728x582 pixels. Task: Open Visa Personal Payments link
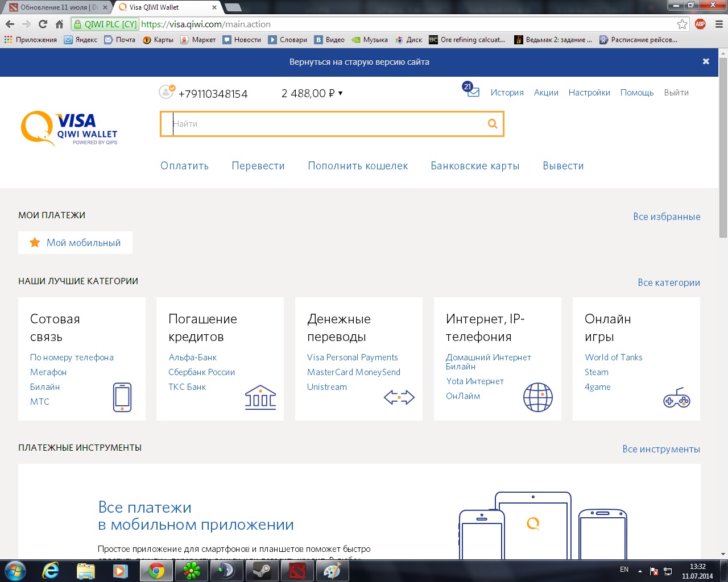point(353,357)
